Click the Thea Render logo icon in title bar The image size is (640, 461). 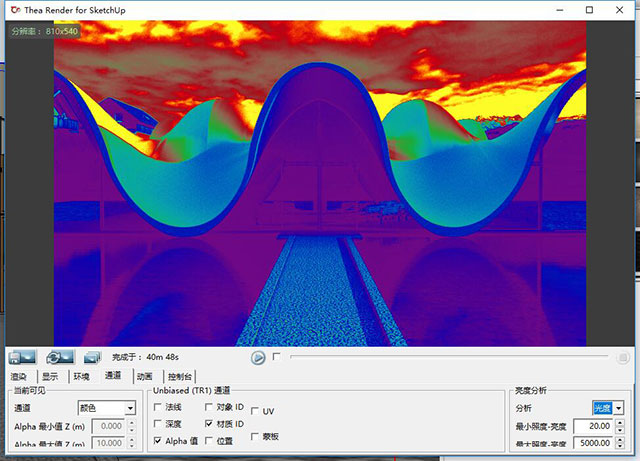(16, 10)
